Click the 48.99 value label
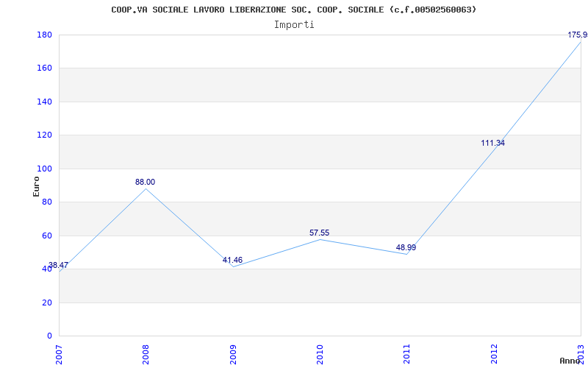 tap(406, 247)
